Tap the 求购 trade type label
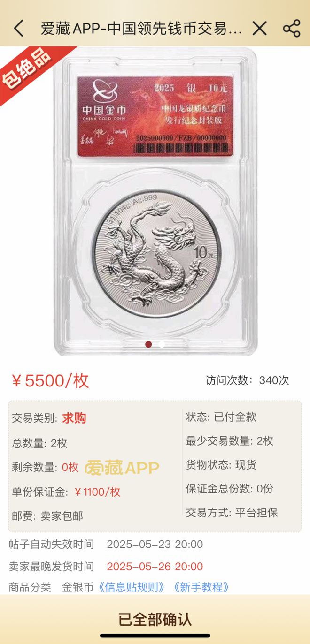This screenshot has height=644, width=310. [74, 418]
